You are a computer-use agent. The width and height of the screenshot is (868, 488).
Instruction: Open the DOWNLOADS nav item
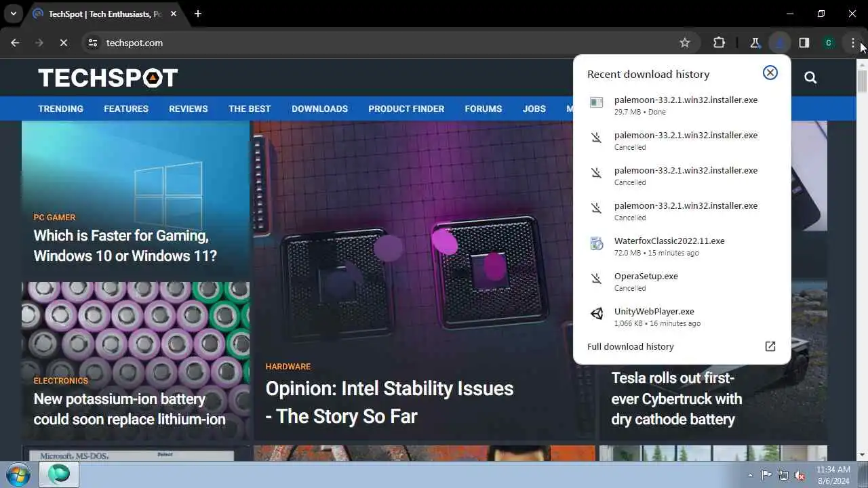click(319, 108)
